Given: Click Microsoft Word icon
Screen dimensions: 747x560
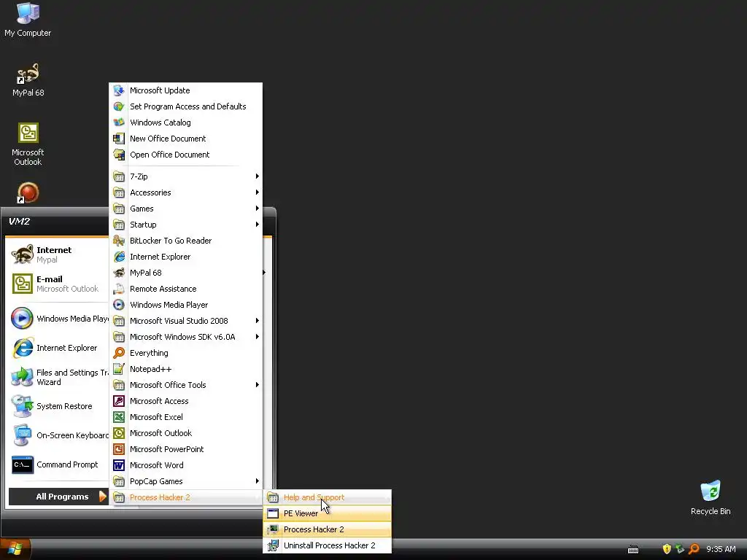Looking at the screenshot, I should [119, 465].
